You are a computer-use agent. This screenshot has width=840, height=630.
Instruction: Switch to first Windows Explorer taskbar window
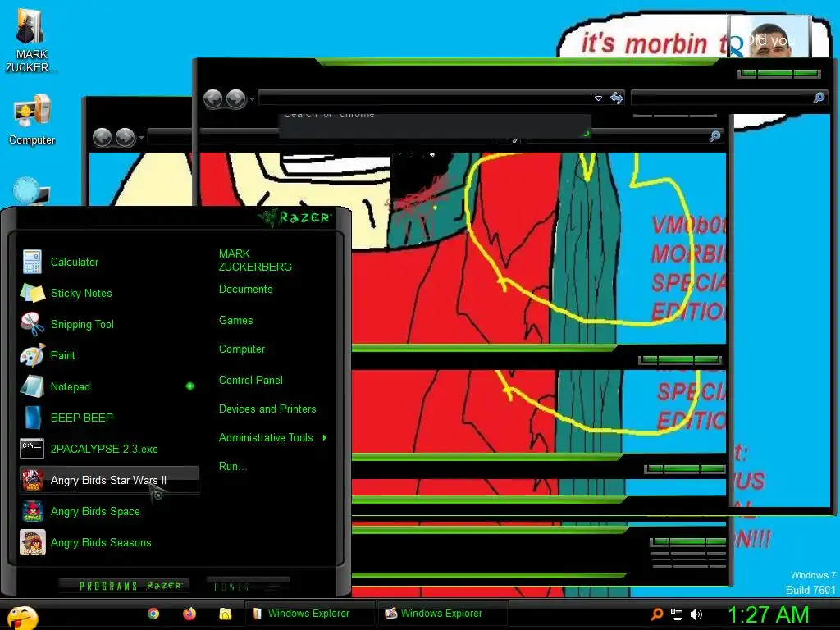(x=309, y=614)
